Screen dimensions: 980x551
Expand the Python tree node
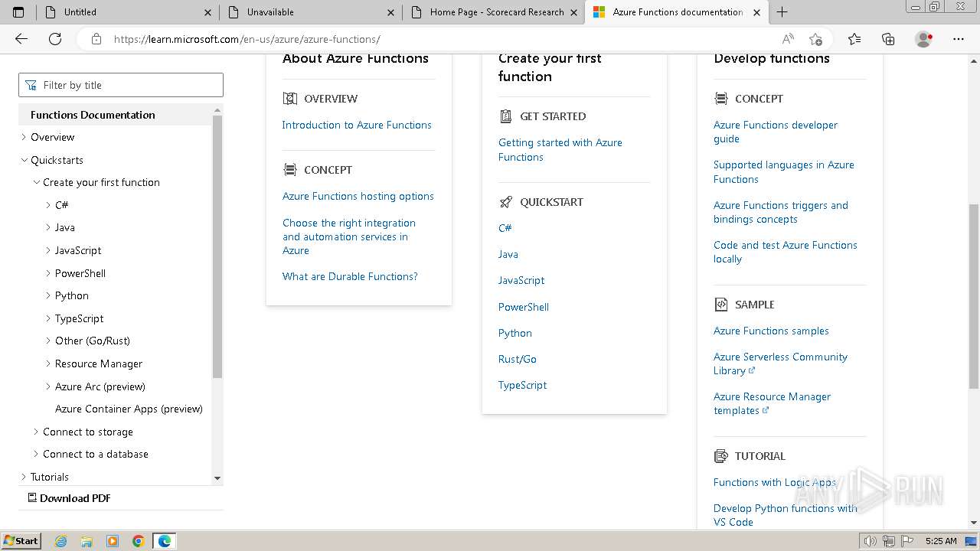(x=48, y=295)
